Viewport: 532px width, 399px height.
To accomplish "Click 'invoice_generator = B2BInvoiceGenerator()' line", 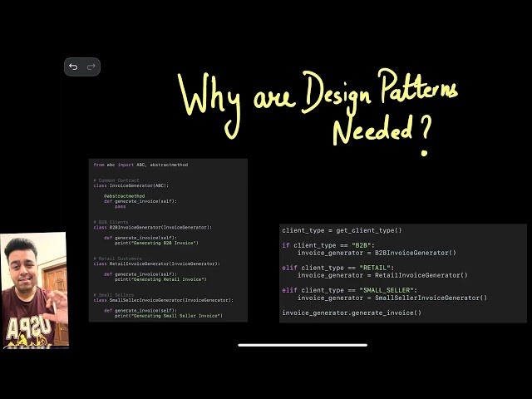I will (377, 253).
